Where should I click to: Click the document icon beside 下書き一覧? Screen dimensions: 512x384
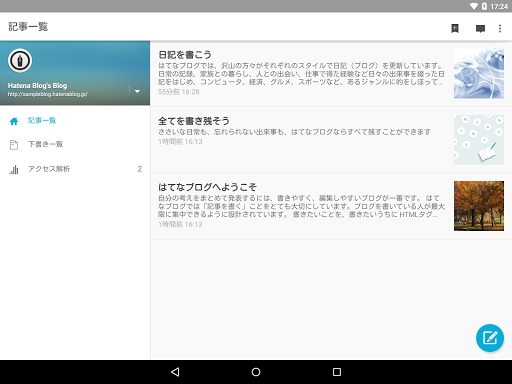pyautogui.click(x=14, y=145)
